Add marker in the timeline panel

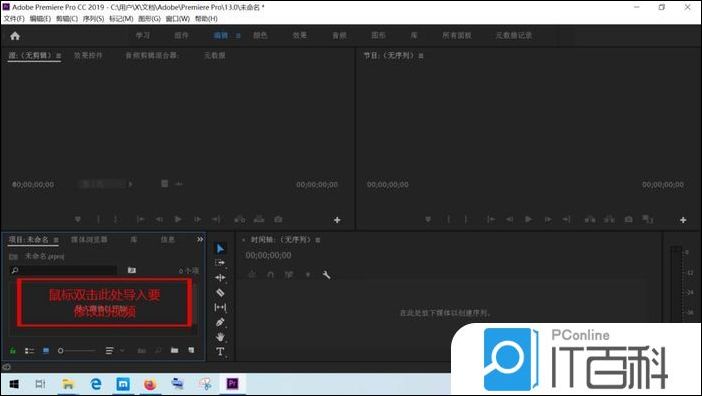coord(308,275)
